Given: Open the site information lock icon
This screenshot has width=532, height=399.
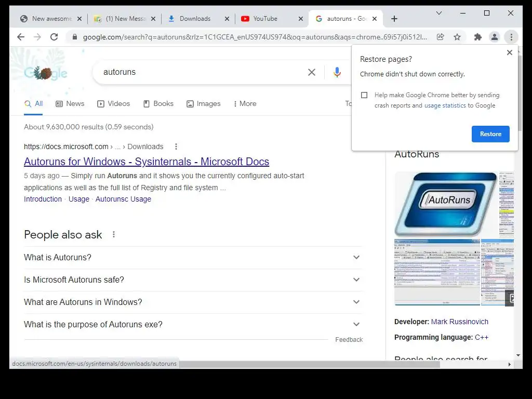Looking at the screenshot, I should 75,37.
